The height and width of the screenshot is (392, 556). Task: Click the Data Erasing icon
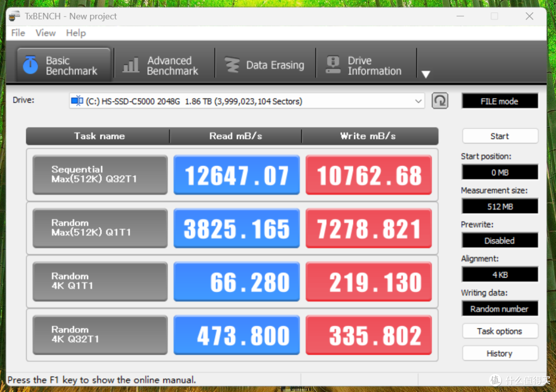(232, 65)
